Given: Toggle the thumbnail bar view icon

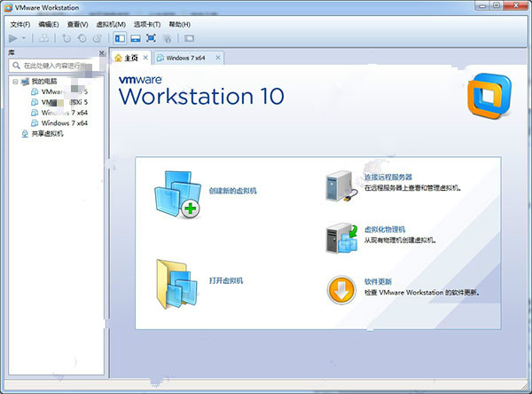Looking at the screenshot, I should click(136, 38).
